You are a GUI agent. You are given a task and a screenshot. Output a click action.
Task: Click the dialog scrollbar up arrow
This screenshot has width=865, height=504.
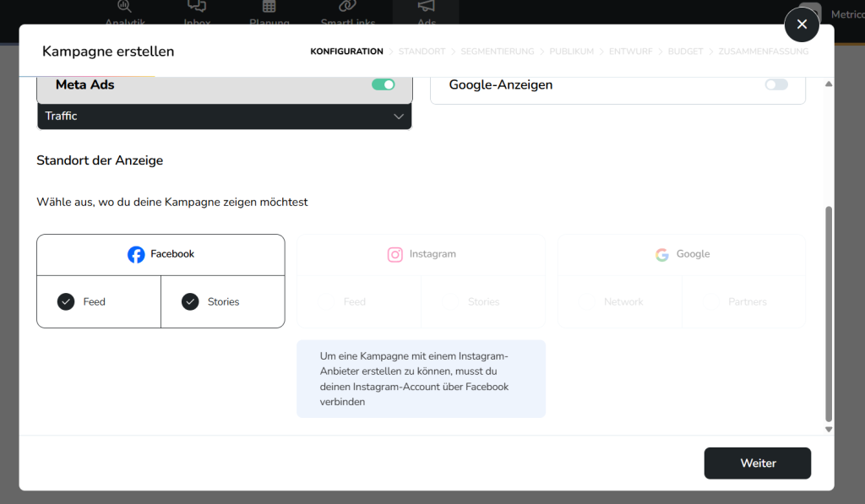coord(829,84)
